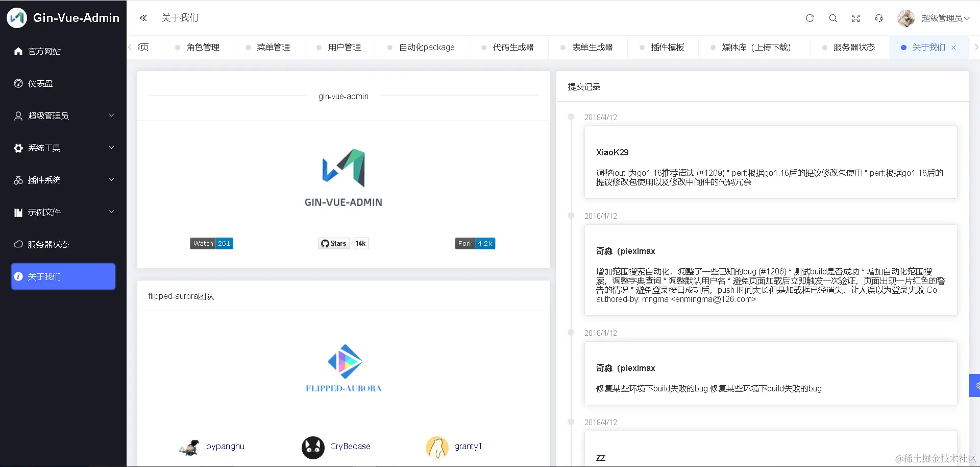Click the first 2018/4/12 timeline marker
Viewport: 980px width, 467px height.
[x=571, y=117]
